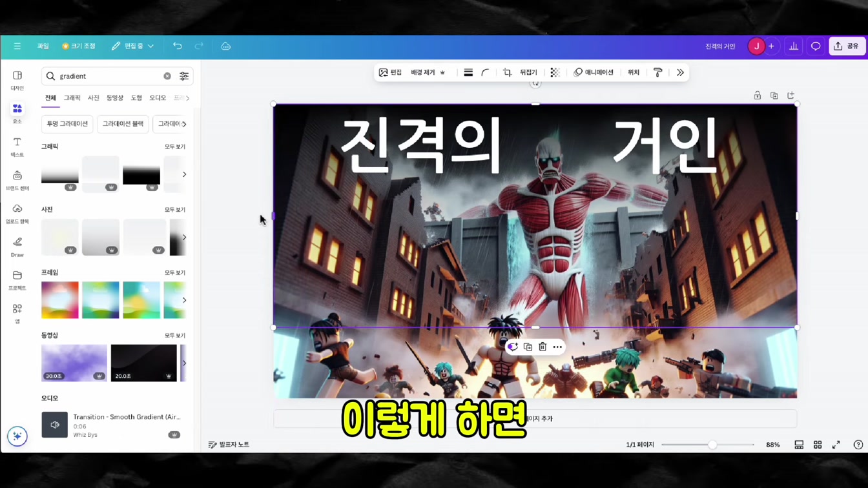Click the 뒤집기 flip button
The image size is (868, 488).
click(528, 73)
